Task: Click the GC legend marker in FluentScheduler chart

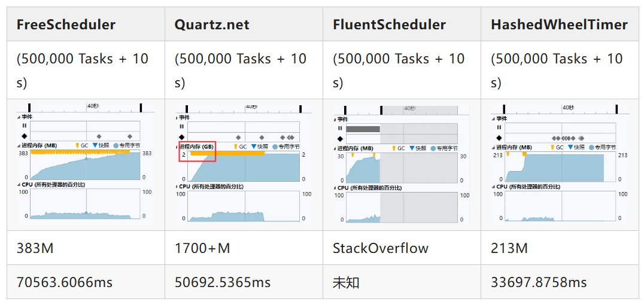Action: [394, 148]
